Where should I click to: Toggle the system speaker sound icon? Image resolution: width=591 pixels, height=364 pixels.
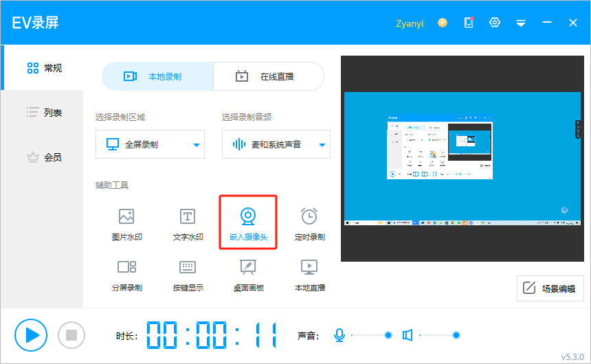408,335
